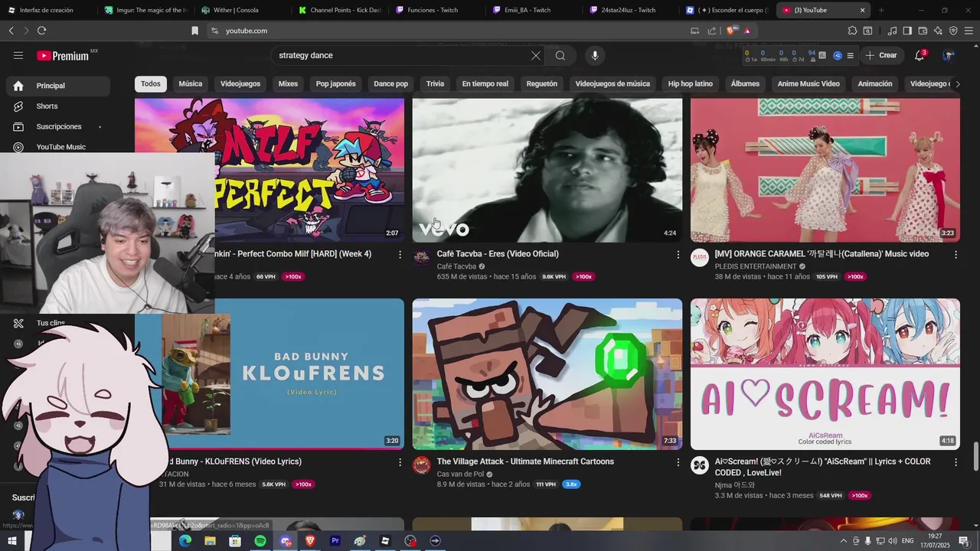Open the account avatar menu
Viewport: 980px width, 551px height.
pos(948,55)
